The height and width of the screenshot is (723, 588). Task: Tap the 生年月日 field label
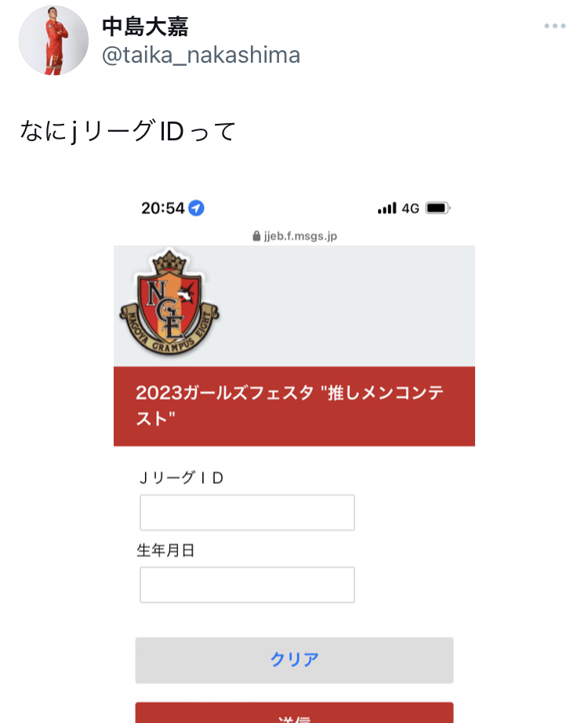[165, 550]
